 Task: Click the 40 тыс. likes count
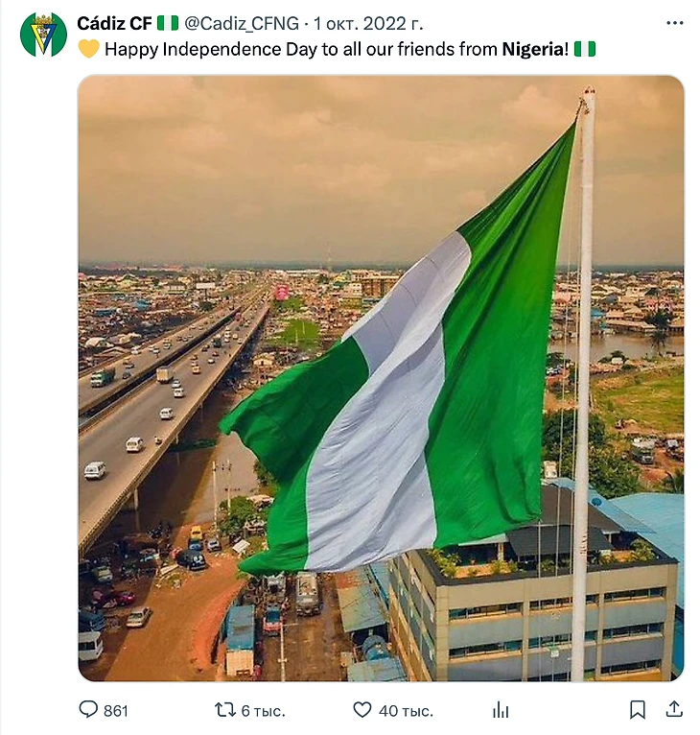coord(406,711)
